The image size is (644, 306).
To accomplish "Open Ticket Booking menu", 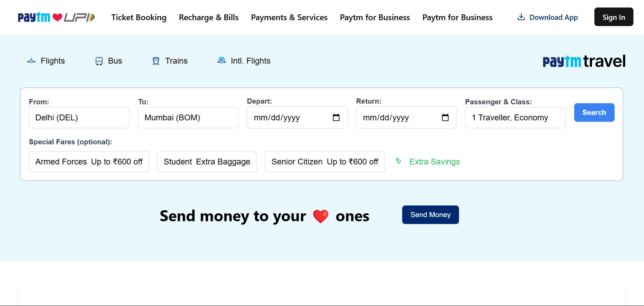I will (x=139, y=17).
